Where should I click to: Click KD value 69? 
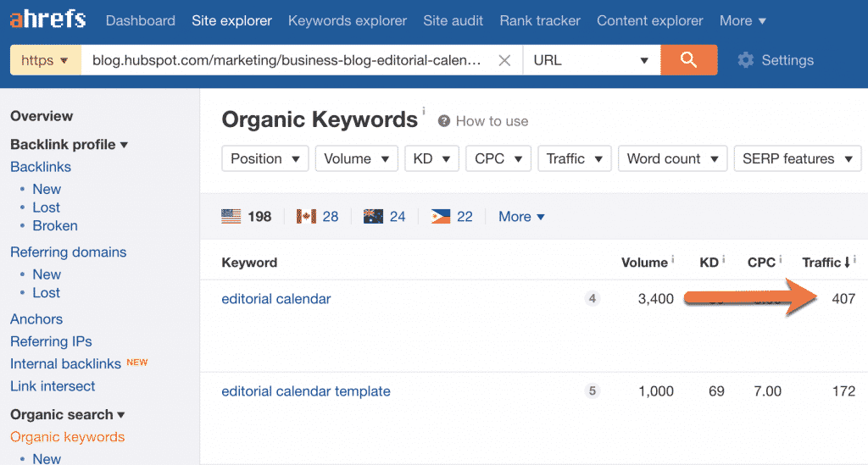[x=716, y=391]
